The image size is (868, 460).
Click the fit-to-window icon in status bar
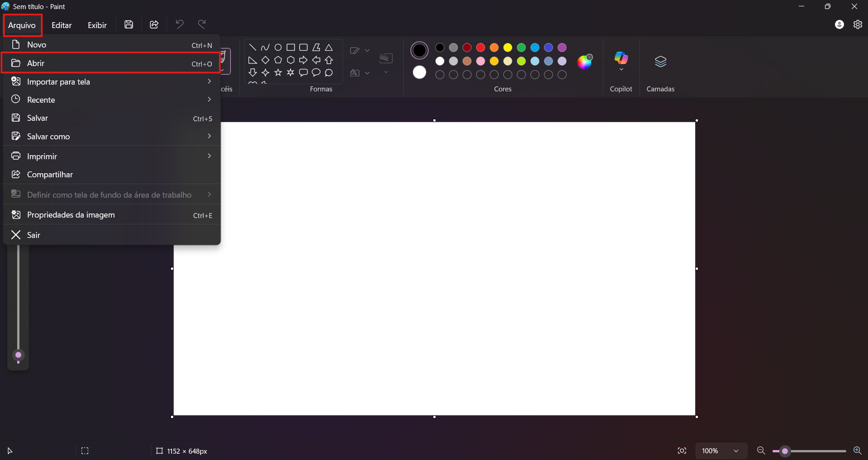click(682, 451)
